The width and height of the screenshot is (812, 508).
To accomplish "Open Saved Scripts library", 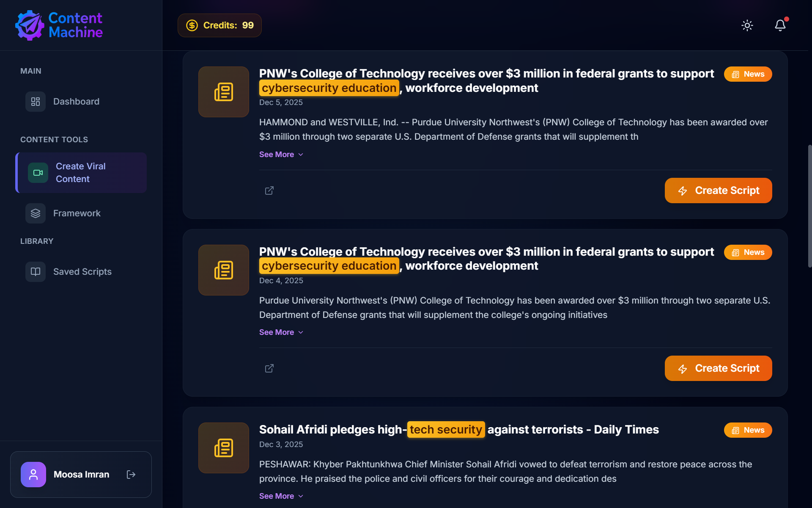I will pyautogui.click(x=82, y=272).
